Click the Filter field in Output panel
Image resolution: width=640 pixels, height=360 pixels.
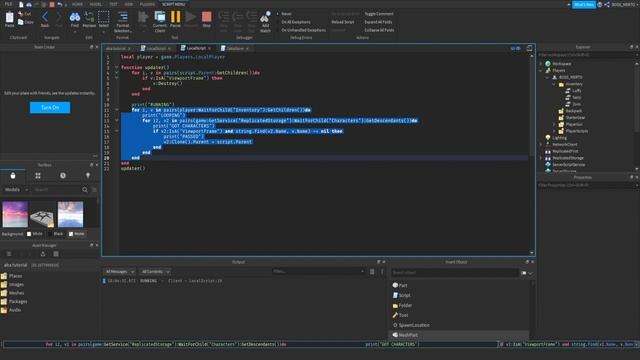(x=318, y=271)
